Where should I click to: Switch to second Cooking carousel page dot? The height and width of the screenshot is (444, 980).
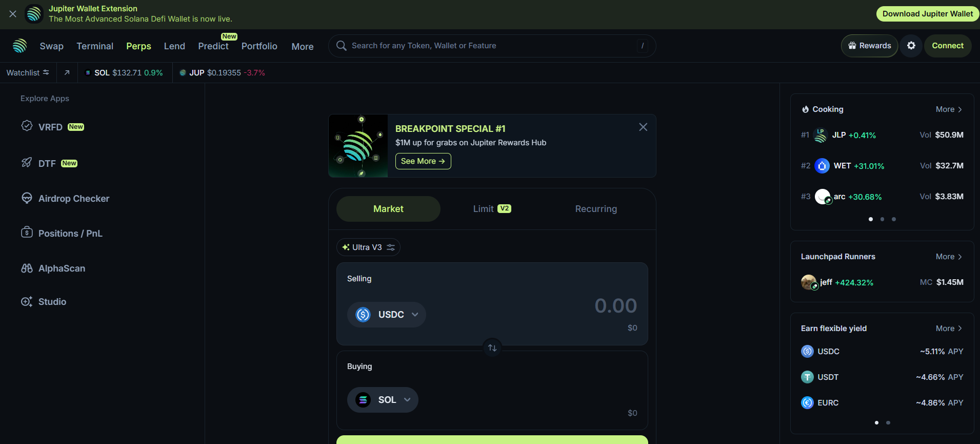click(x=882, y=219)
